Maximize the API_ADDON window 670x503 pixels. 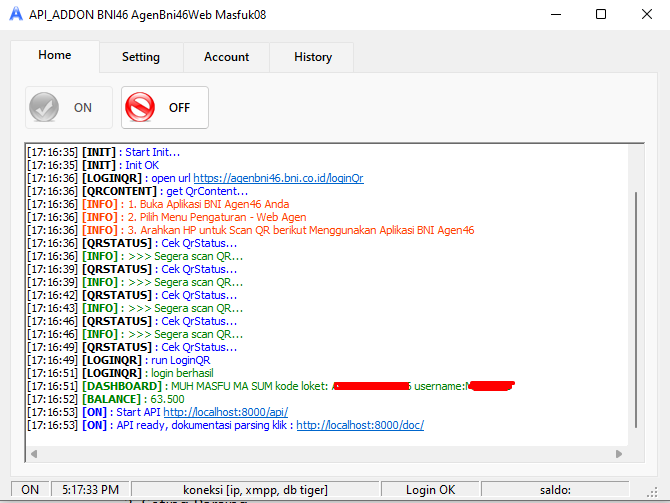pyautogui.click(x=600, y=14)
